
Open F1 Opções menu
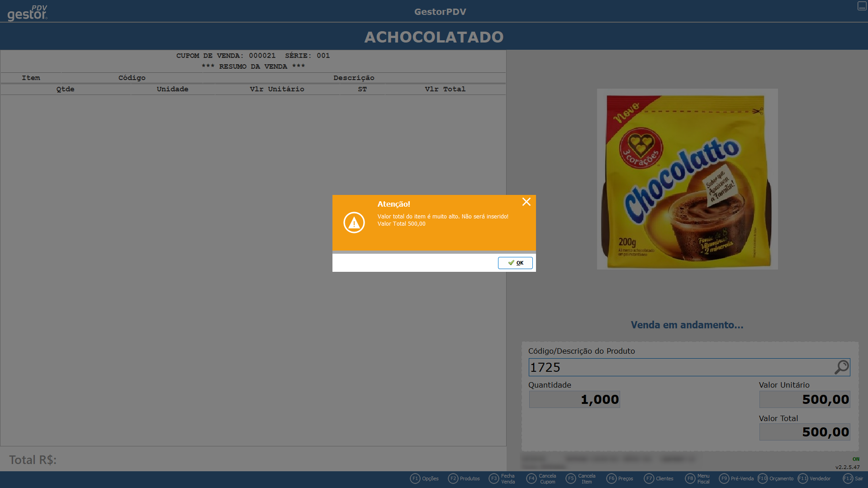click(x=424, y=479)
